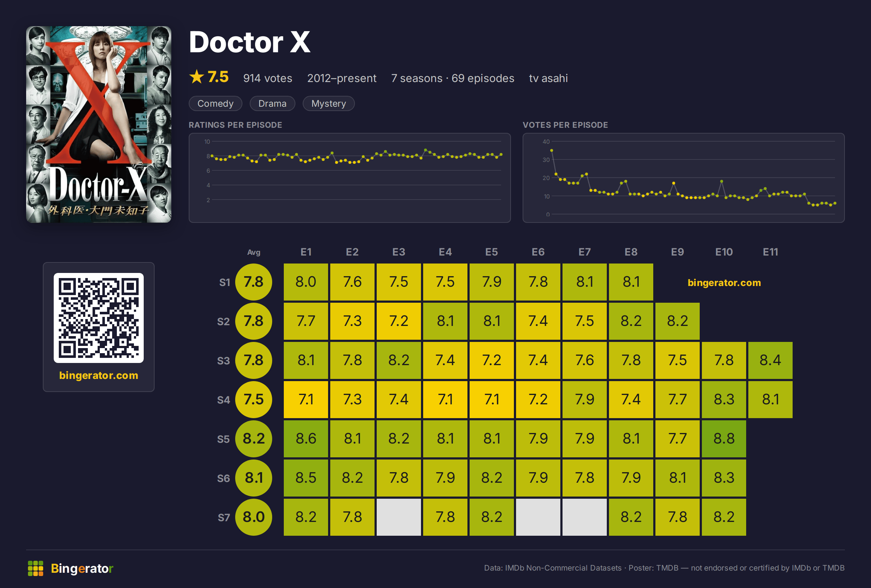Click the Mystery genre tag

point(329,103)
